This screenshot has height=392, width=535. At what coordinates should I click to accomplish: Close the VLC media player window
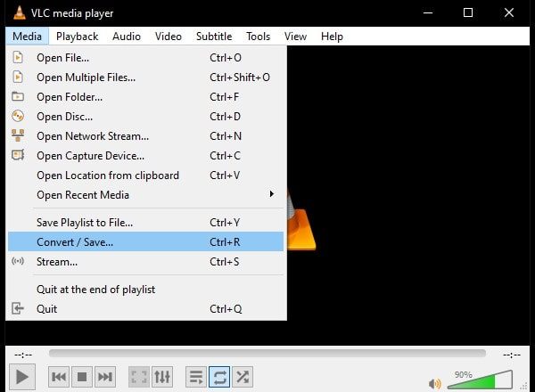509,13
